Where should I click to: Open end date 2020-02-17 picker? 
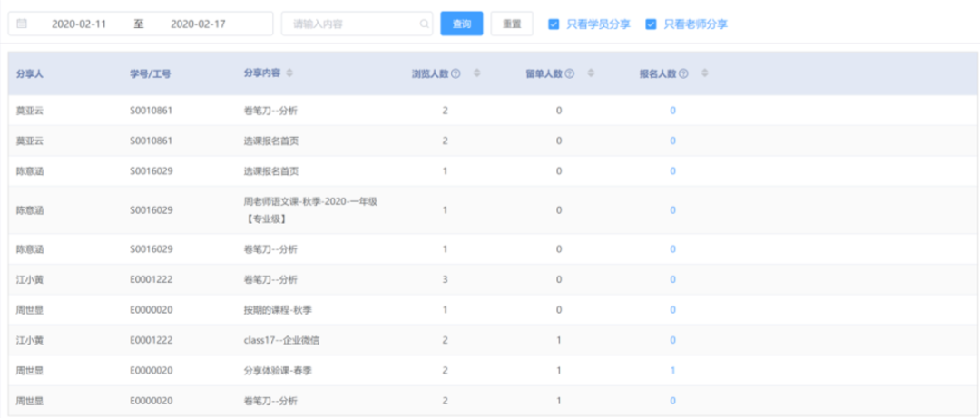click(197, 24)
